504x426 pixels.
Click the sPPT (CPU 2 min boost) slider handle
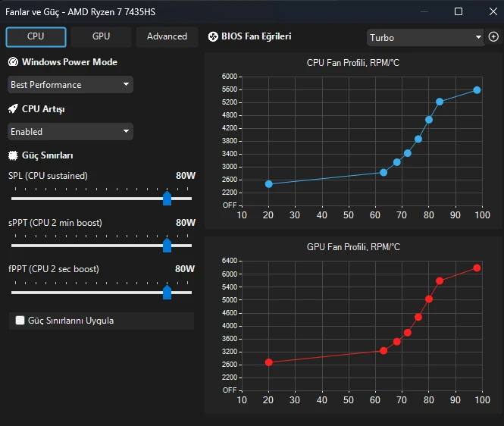coord(167,245)
